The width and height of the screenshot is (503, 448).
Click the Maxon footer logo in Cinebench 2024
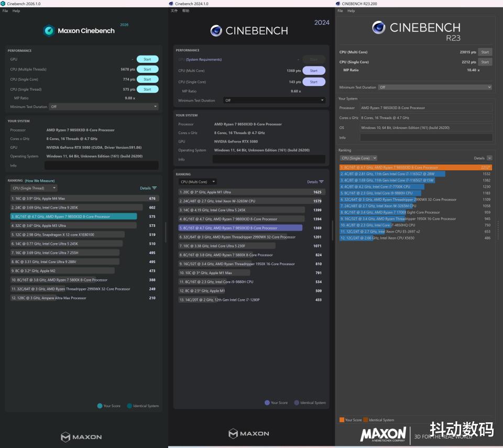pos(249,433)
